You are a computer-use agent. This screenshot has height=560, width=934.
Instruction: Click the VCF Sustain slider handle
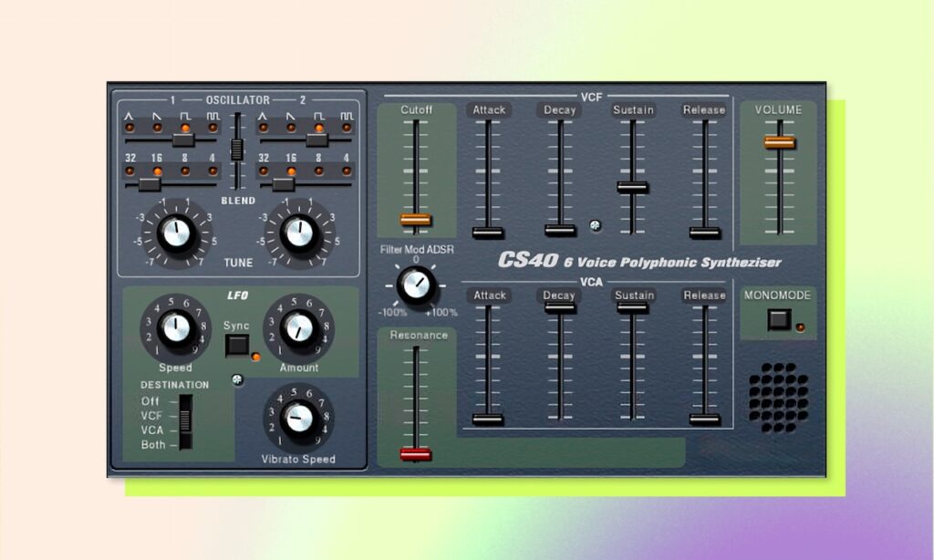pos(632,187)
